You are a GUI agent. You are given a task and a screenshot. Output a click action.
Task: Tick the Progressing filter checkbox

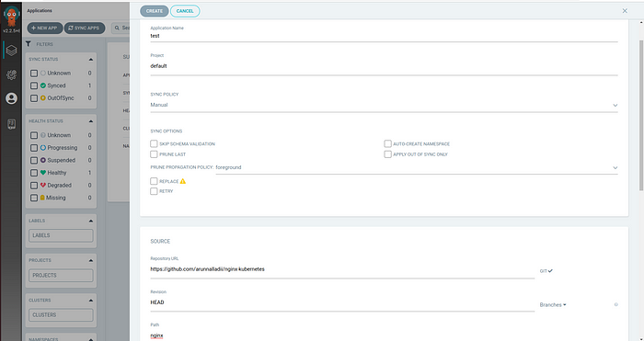coord(34,148)
